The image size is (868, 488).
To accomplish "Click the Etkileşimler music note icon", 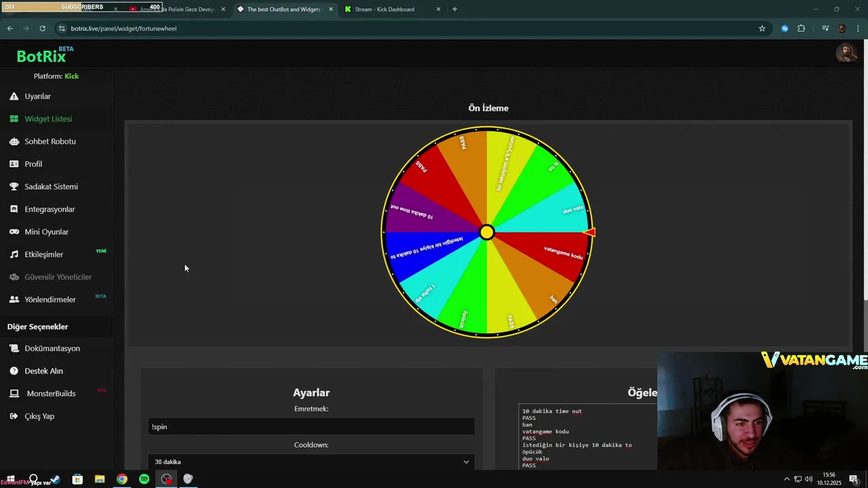I will [x=14, y=254].
